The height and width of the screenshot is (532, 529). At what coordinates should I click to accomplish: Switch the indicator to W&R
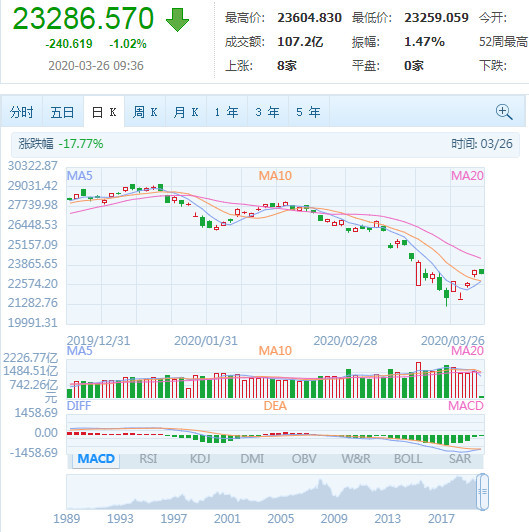click(x=356, y=459)
